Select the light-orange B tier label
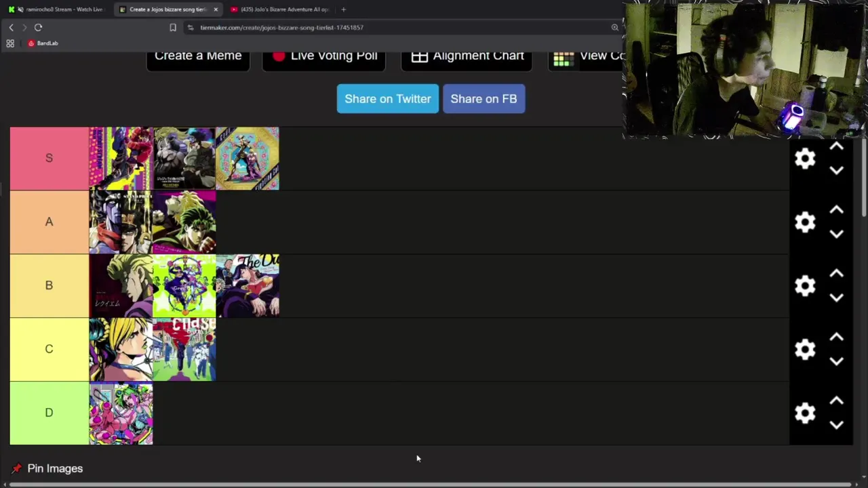The width and height of the screenshot is (868, 488). point(49,285)
